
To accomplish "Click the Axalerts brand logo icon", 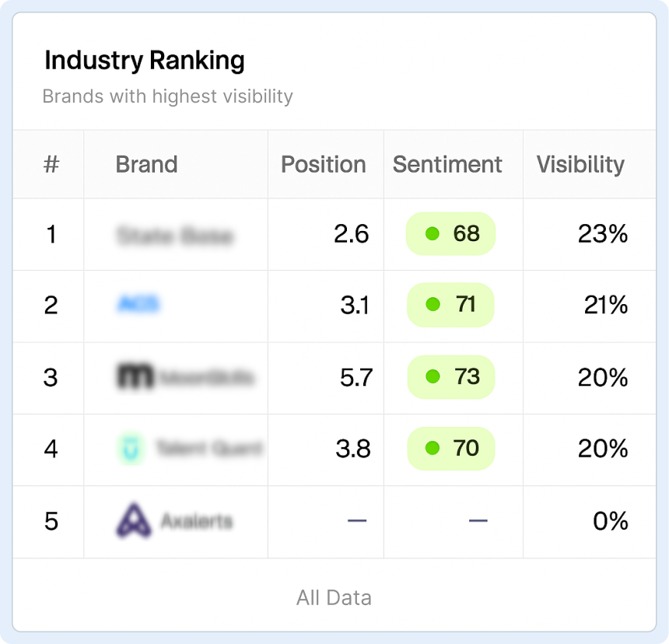I will click(134, 520).
